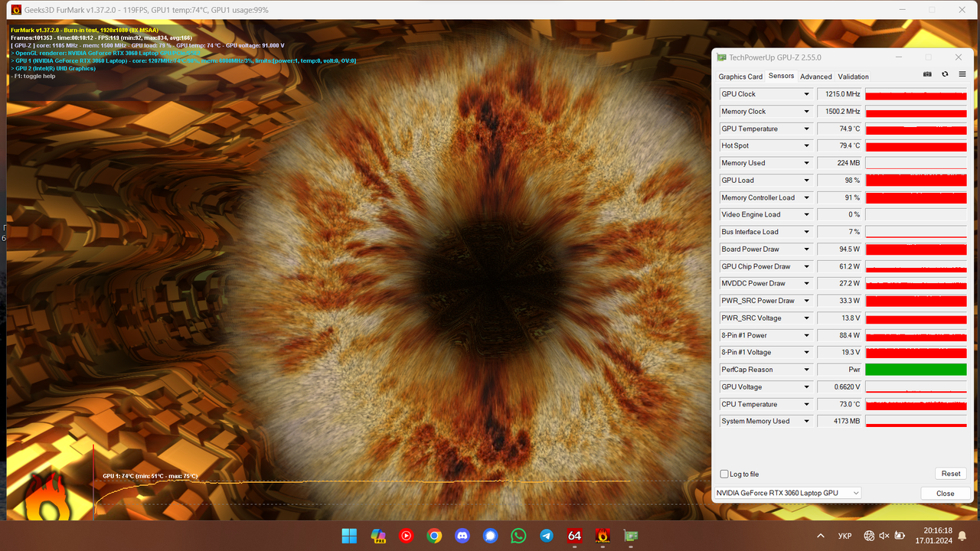
Task: Enable Log to file checkbox
Action: point(725,474)
